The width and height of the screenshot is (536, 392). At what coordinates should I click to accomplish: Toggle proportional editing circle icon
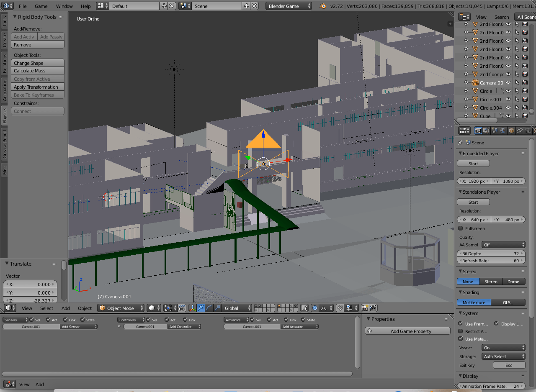click(x=315, y=308)
